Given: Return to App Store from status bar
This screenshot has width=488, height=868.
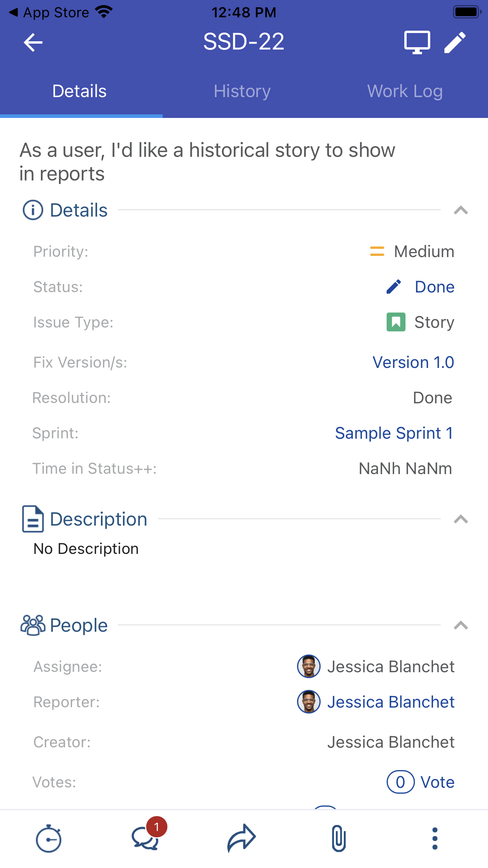Looking at the screenshot, I should point(49,13).
